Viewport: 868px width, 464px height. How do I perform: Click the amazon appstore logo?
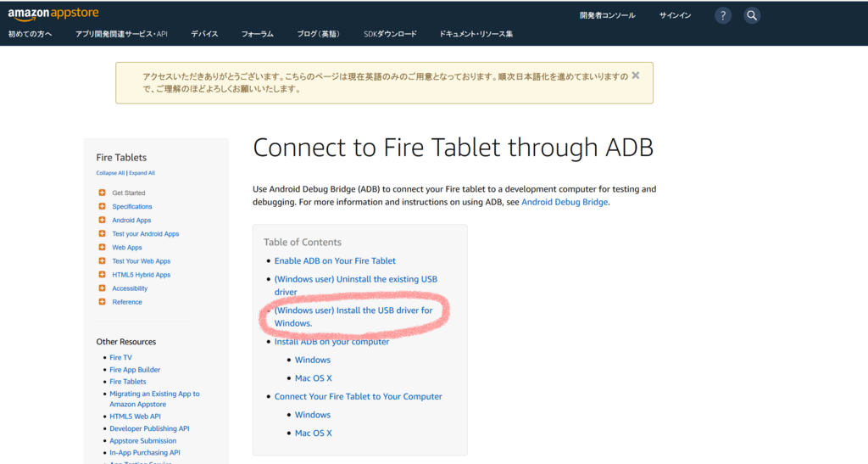53,14
